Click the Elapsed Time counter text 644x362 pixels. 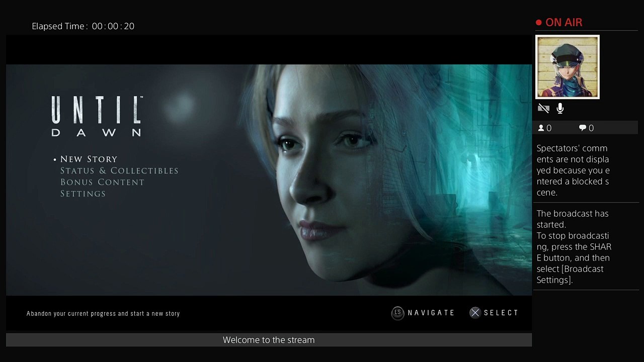(x=83, y=26)
